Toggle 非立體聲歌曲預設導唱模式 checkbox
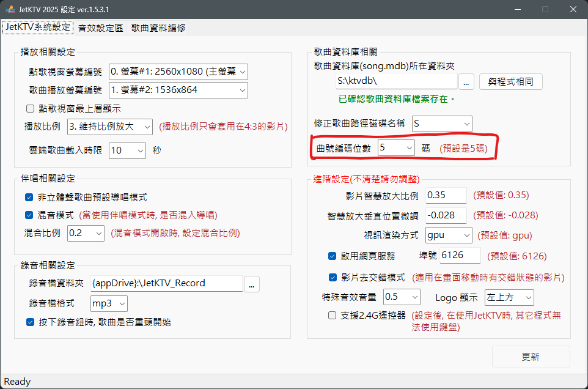The image size is (588, 389). [29, 198]
